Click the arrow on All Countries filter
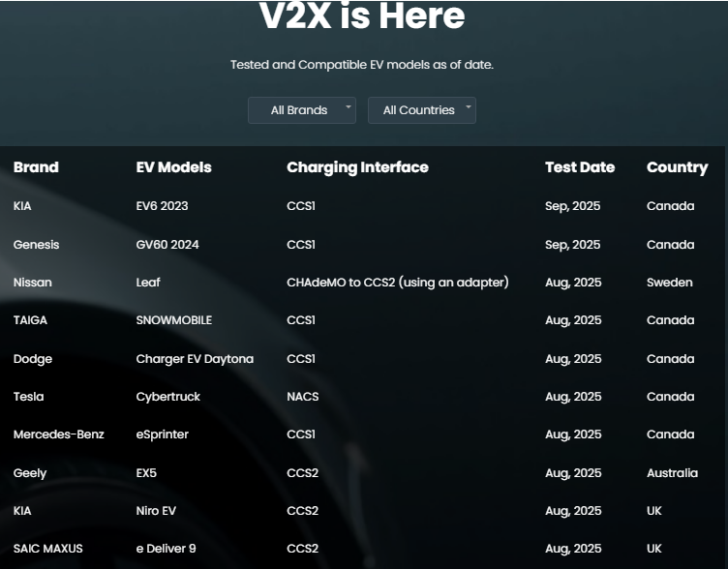Image resolution: width=728 pixels, height=569 pixels. coord(469,106)
